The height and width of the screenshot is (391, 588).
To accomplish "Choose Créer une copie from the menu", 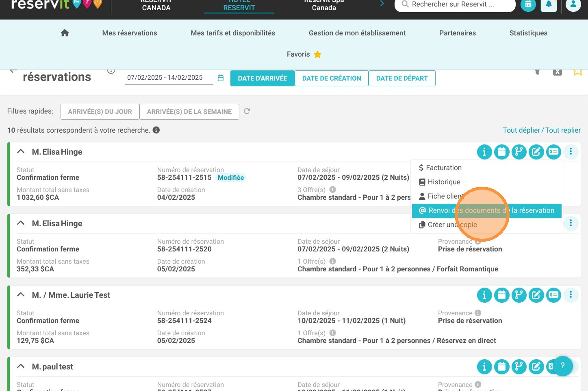I will tap(487, 225).
